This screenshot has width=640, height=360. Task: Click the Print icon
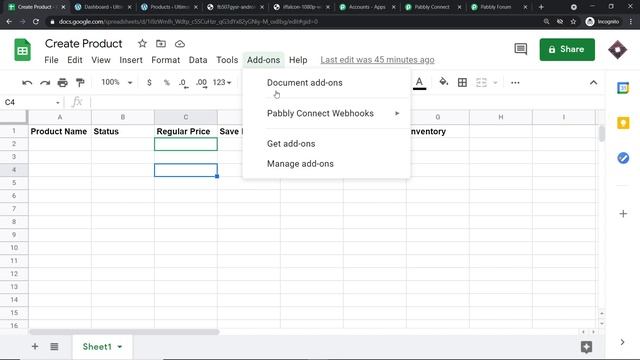coord(62,83)
